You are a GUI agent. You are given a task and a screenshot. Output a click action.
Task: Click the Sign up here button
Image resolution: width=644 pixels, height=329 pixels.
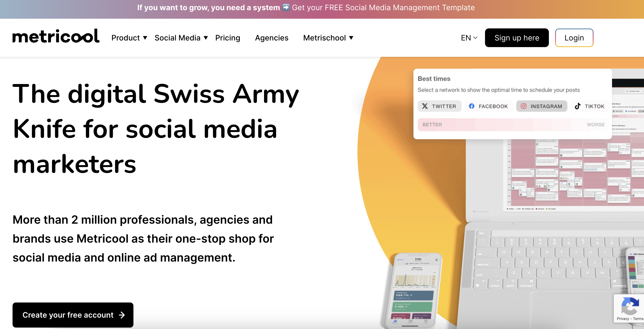(516, 38)
